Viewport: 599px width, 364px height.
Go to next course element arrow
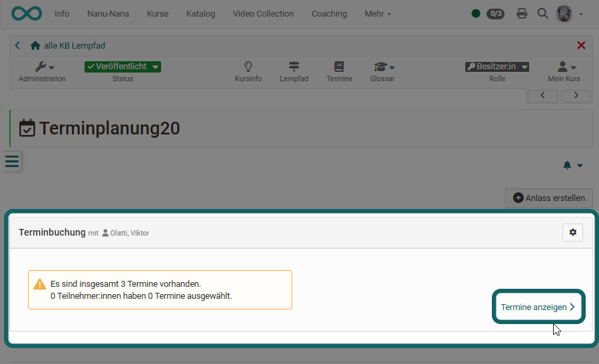point(576,95)
